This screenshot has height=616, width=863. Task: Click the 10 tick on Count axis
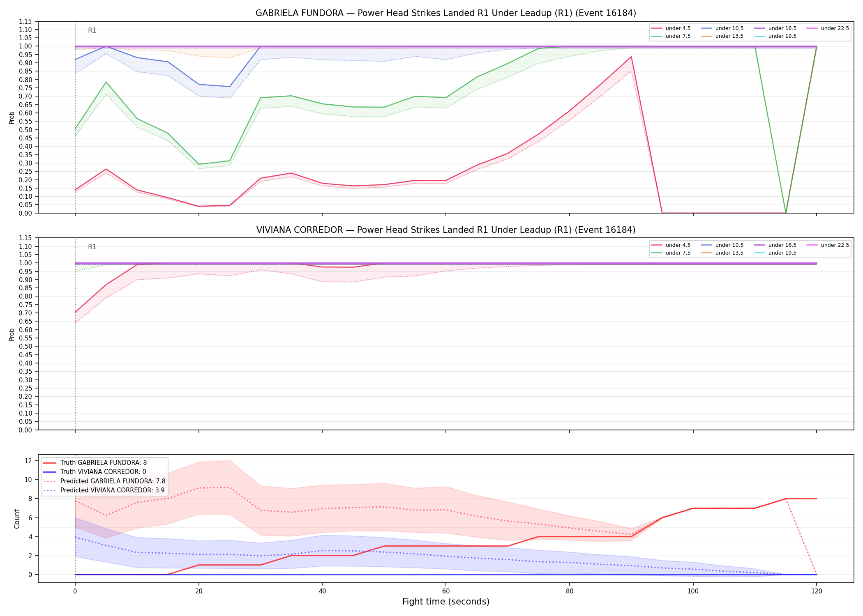(28, 480)
